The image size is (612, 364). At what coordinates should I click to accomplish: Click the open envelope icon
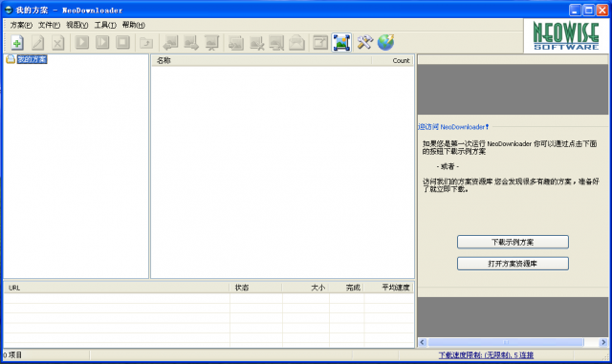click(x=296, y=43)
